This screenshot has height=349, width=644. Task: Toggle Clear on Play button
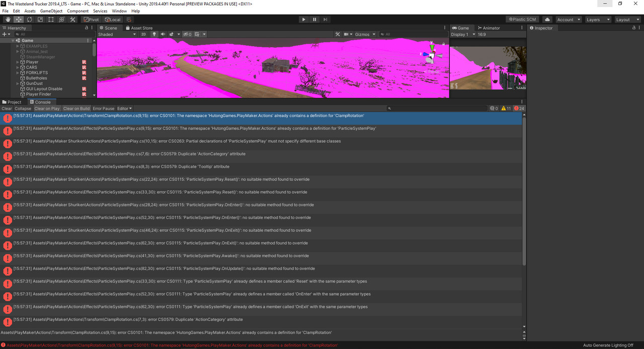[47, 109]
